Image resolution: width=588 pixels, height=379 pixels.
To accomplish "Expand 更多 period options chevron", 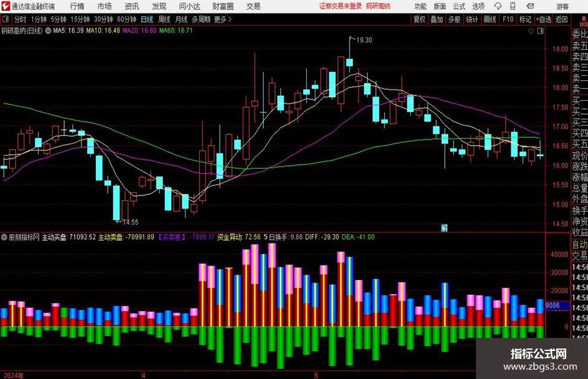I will [230, 19].
